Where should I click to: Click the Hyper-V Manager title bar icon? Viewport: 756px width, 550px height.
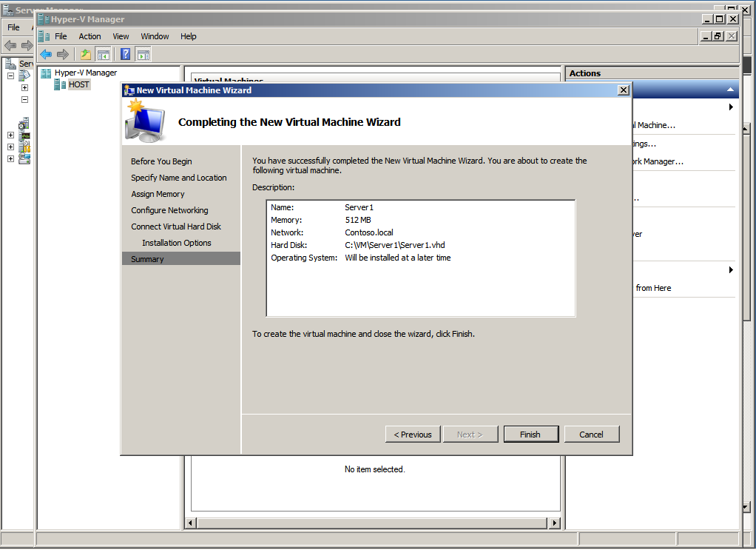(x=44, y=19)
